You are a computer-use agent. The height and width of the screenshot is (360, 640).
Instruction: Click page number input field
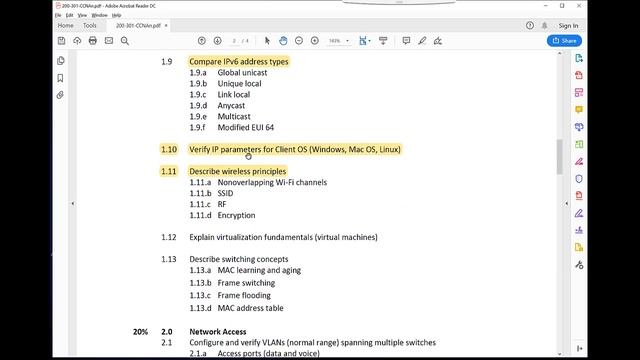click(234, 41)
